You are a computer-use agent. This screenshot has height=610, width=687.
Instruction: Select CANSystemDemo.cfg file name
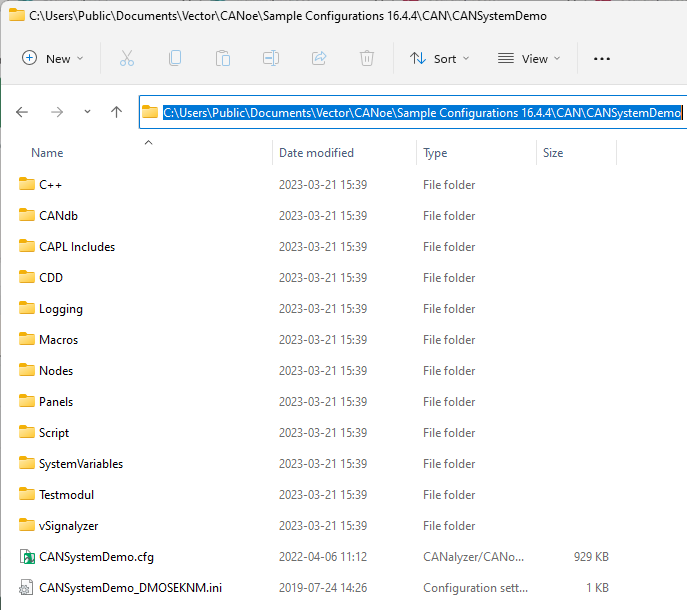pyautogui.click(x=96, y=557)
